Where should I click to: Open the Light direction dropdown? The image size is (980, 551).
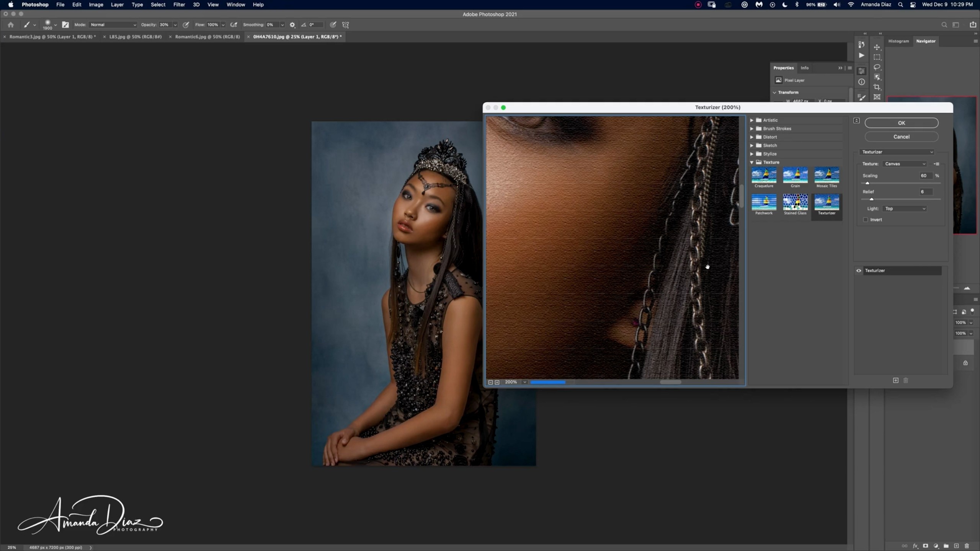[x=905, y=209]
